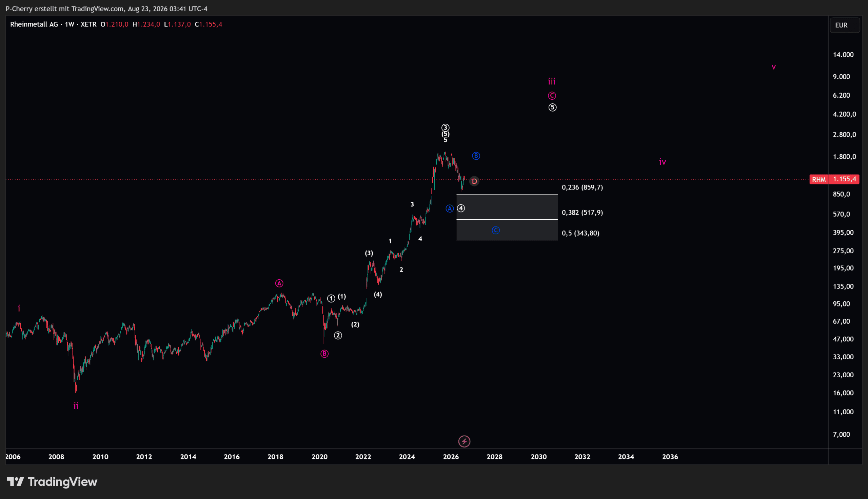Click the blue circled A wave label
The height and width of the screenshot is (499, 868).
(450, 208)
